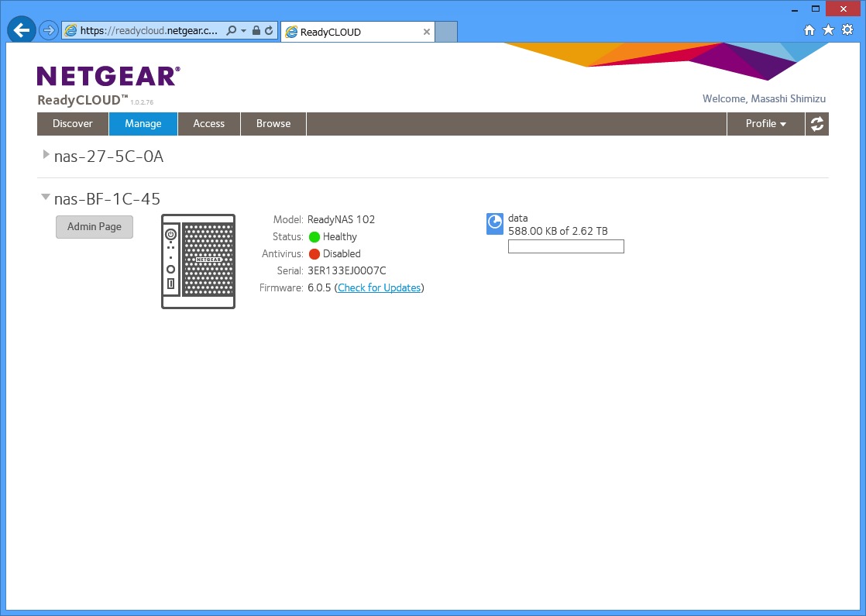Click the address bar reload icon
866x616 pixels.
coord(269,31)
